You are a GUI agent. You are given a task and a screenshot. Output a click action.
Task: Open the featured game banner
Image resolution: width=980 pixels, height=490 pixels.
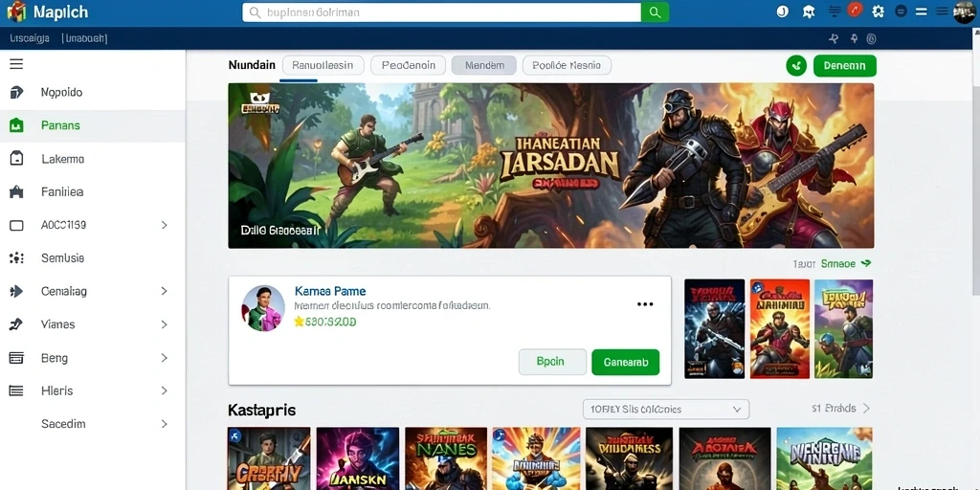(x=550, y=166)
